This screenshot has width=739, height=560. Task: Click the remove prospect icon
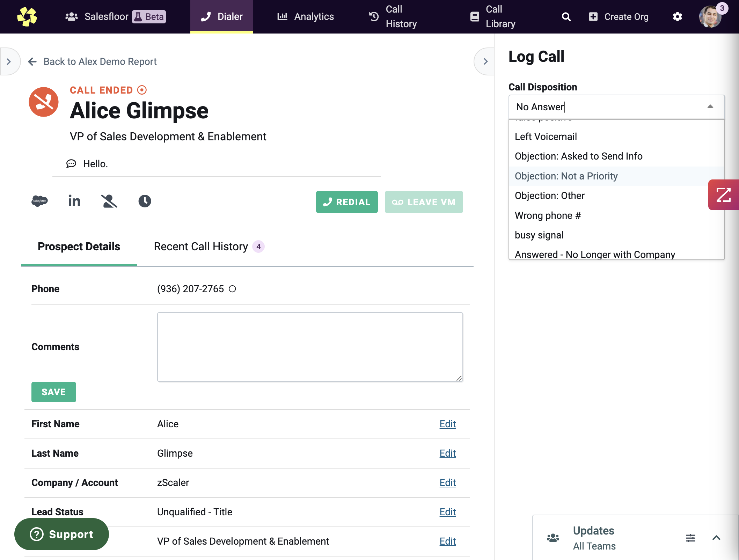pos(109,201)
